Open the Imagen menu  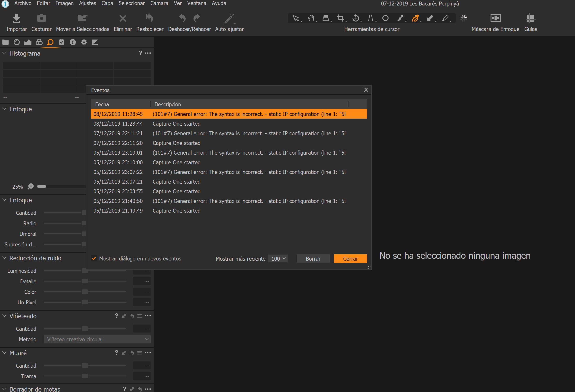pyautogui.click(x=65, y=4)
